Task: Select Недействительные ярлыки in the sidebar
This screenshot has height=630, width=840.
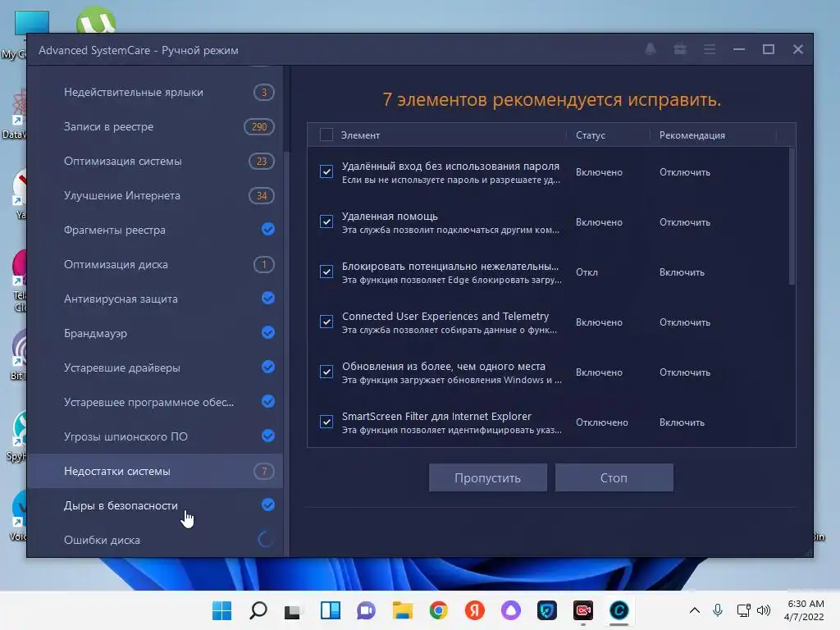Action: coord(155,92)
